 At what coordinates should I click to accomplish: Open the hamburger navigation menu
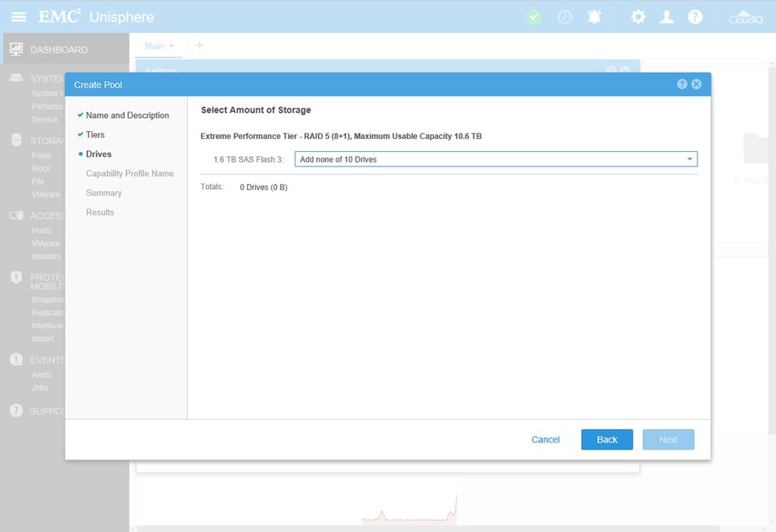[x=19, y=17]
